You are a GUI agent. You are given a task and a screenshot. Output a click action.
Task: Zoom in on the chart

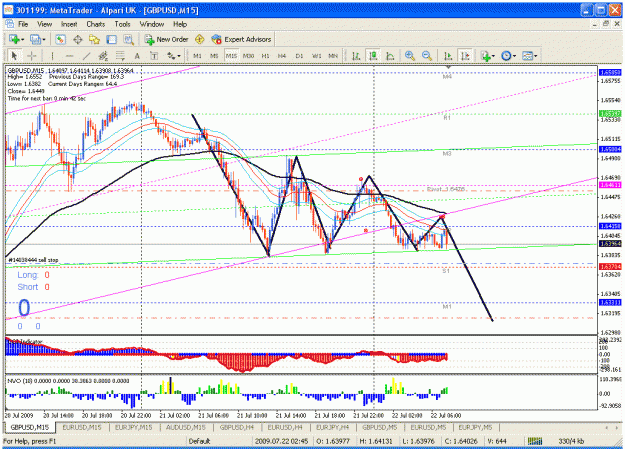pyautogui.click(x=409, y=56)
